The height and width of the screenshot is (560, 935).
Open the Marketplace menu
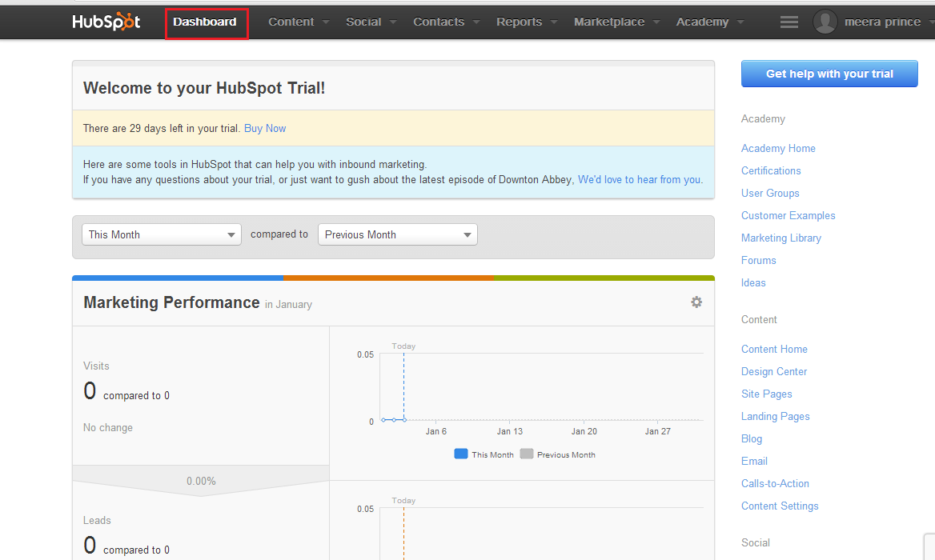click(x=616, y=22)
